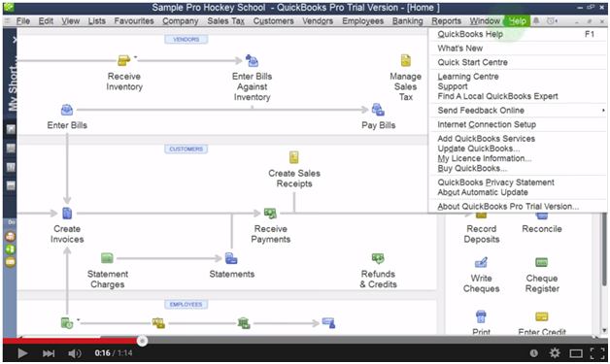The height and width of the screenshot is (364, 610).
Task: Select the Write Cheques icon
Action: point(481,262)
